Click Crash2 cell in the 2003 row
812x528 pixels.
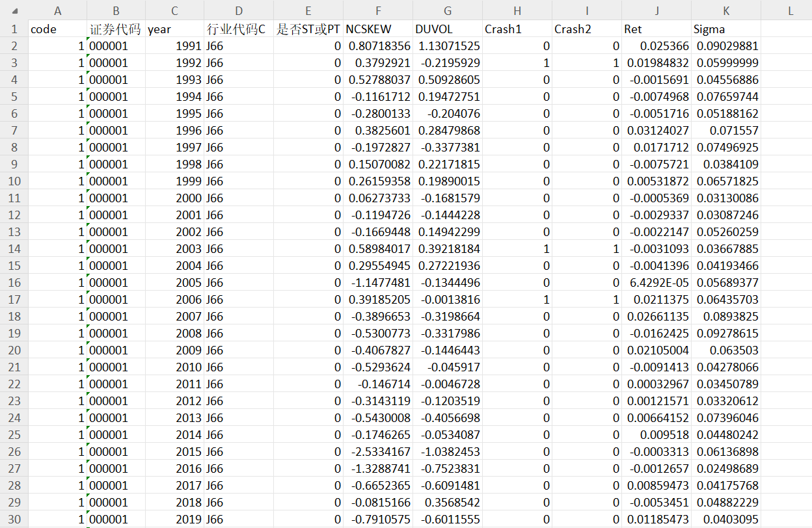pyautogui.click(x=587, y=249)
